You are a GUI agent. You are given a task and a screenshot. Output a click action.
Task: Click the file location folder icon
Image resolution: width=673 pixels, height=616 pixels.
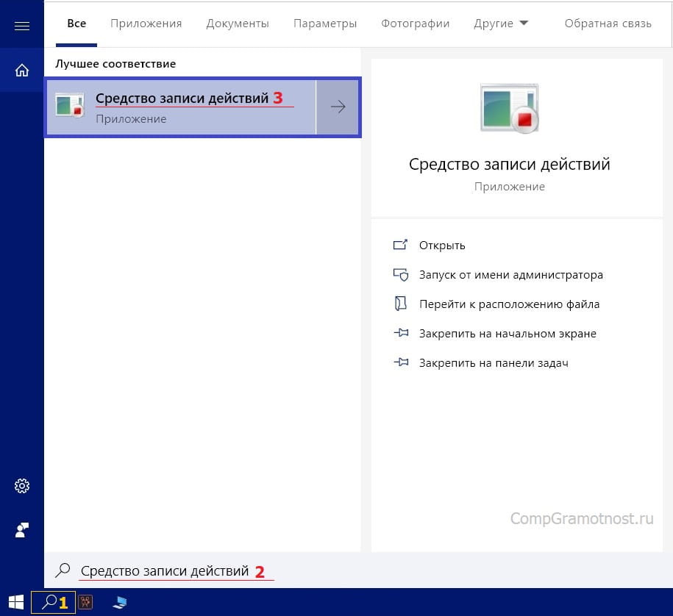point(400,304)
